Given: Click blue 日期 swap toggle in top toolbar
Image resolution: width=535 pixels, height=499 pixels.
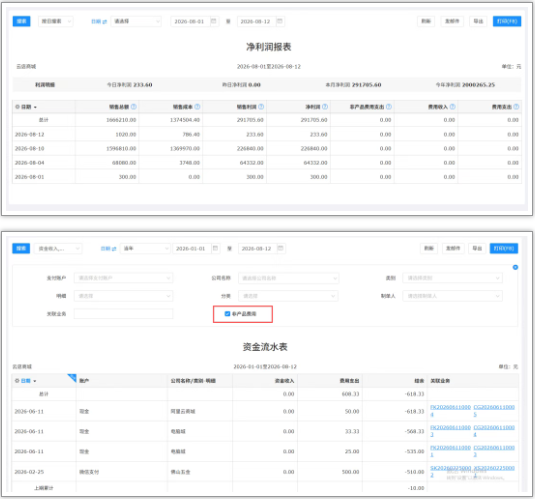Looking at the screenshot, I should coord(99,22).
